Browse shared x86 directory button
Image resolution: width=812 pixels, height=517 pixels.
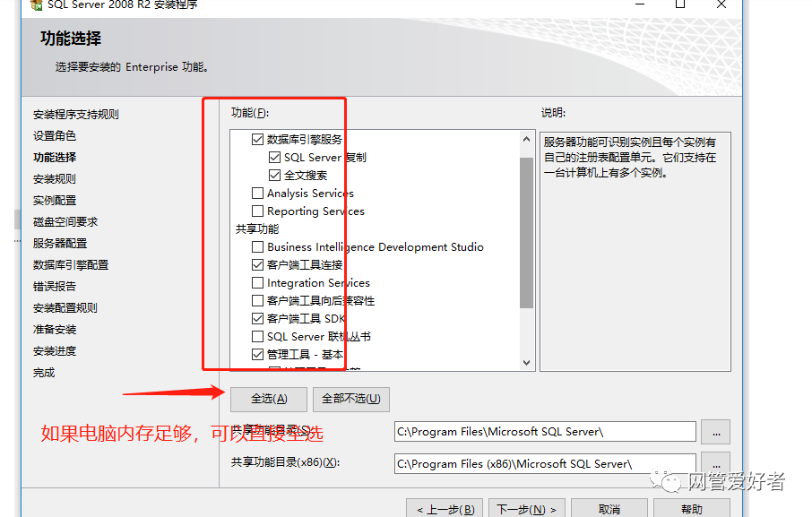click(716, 463)
